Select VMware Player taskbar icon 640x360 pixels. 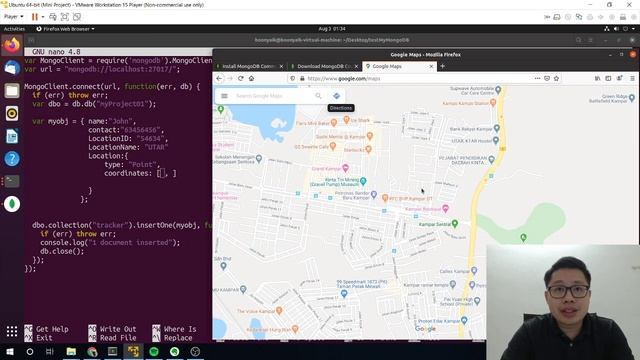133,352
